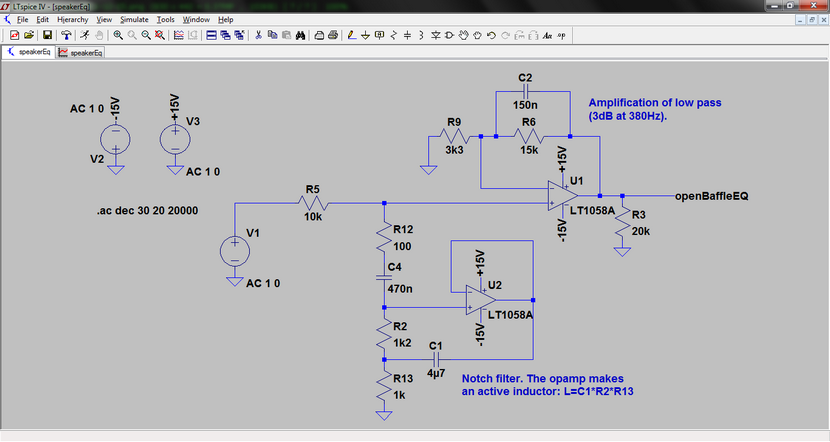830x442 pixels.
Task: Select the first speakerEq schematic tab
Action: (28, 52)
